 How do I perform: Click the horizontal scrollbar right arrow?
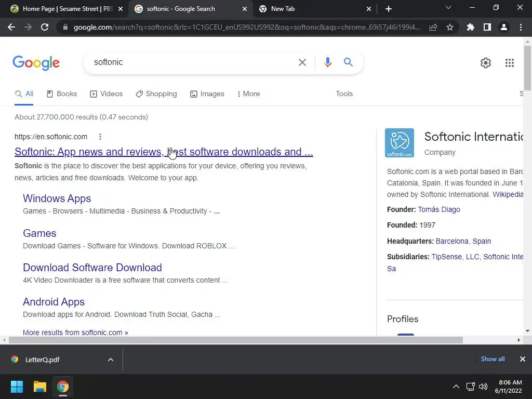[519, 340]
